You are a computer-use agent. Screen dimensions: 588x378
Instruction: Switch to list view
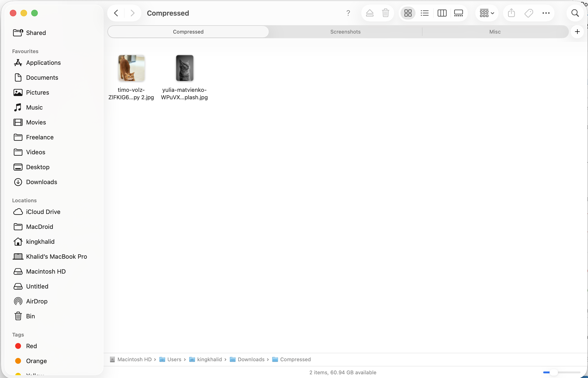click(x=425, y=13)
